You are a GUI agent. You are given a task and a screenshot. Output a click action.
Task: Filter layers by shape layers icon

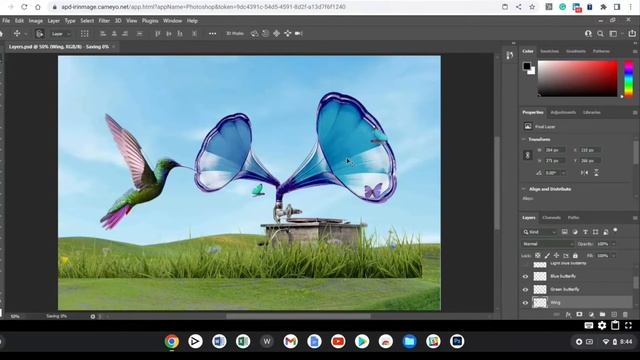(x=596, y=232)
